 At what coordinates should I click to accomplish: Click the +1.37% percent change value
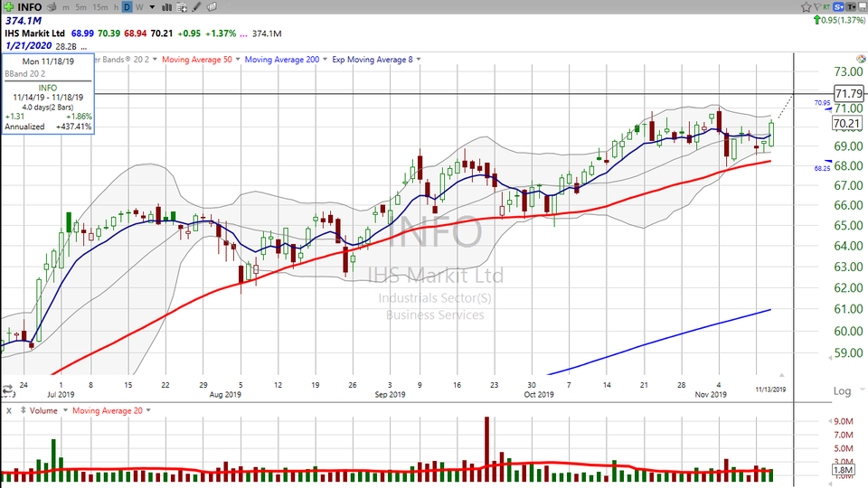221,33
